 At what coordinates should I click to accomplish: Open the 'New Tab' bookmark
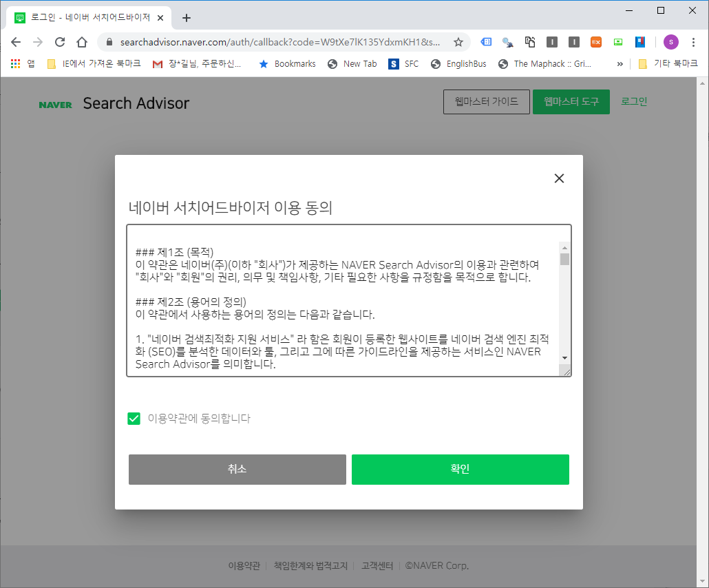pyautogui.click(x=352, y=64)
